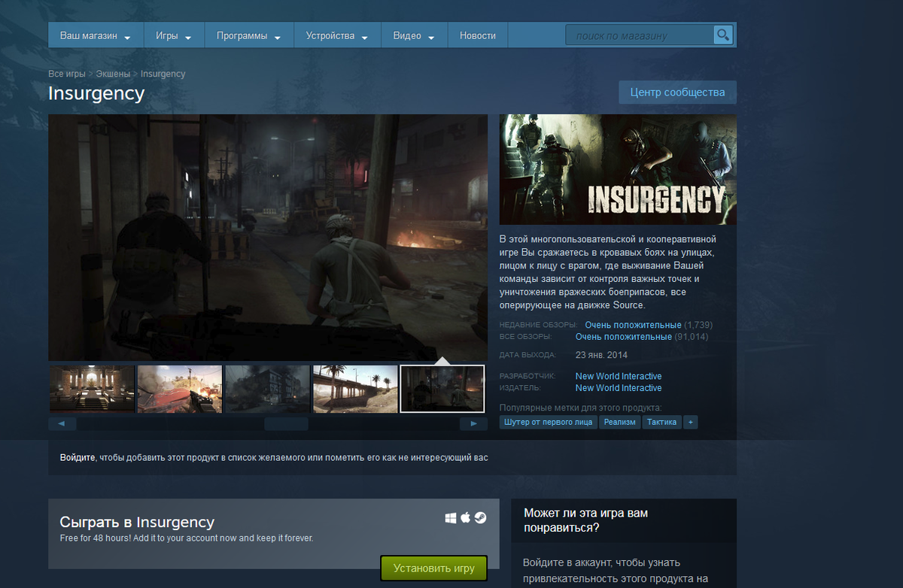
Task: Click Может ли эта игра вам понравиться heading
Action: (586, 520)
